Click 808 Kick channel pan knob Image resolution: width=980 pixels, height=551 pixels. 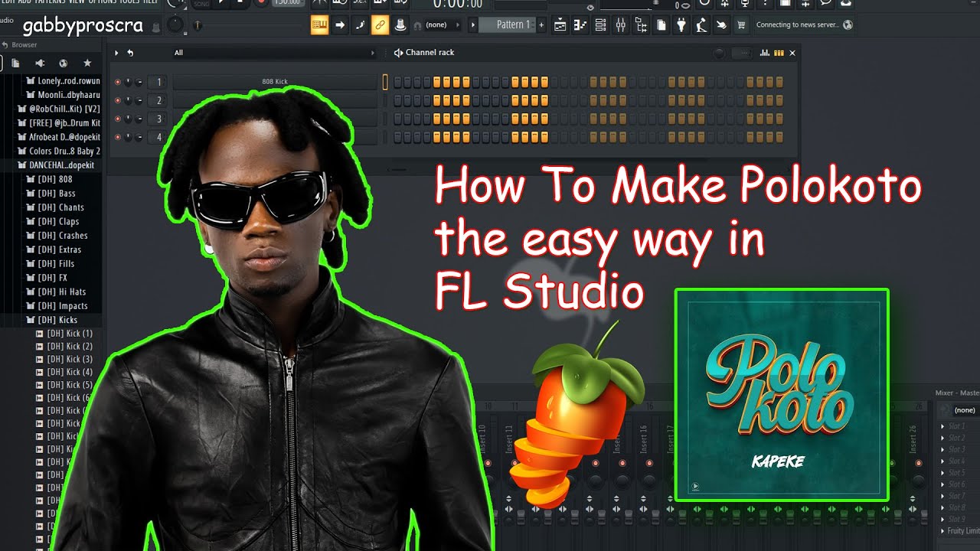(129, 82)
